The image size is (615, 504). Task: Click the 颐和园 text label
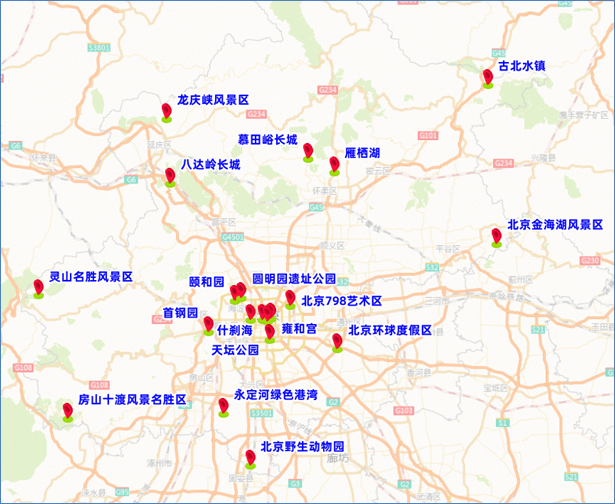pos(207,282)
